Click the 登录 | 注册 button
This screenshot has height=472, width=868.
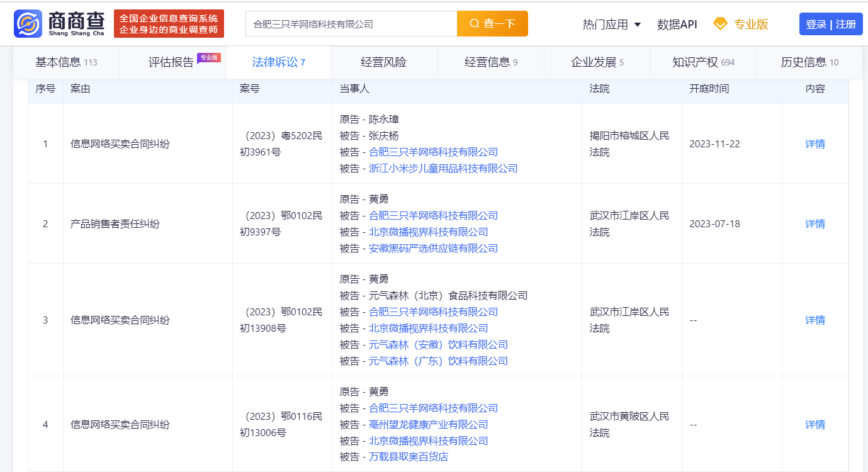point(831,24)
